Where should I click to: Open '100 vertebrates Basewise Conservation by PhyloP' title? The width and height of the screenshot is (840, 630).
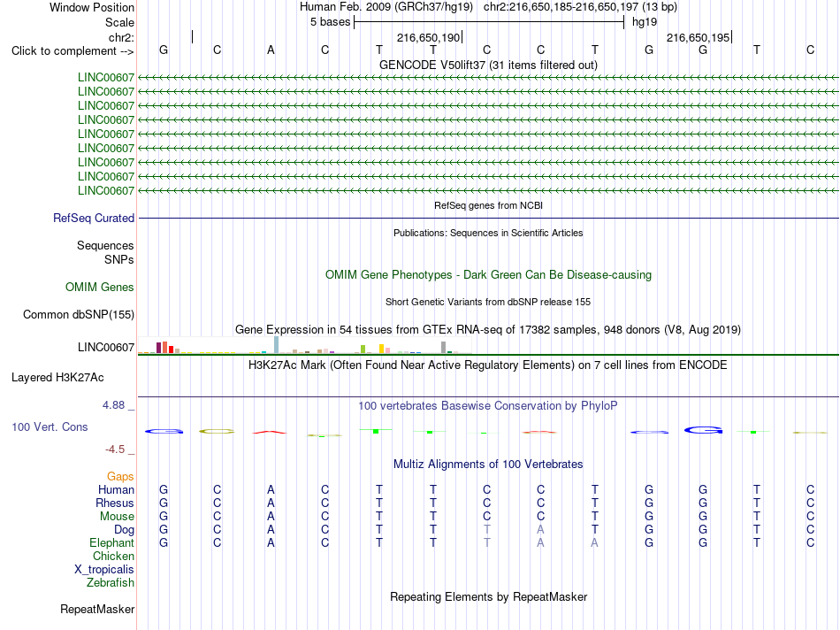488,406
